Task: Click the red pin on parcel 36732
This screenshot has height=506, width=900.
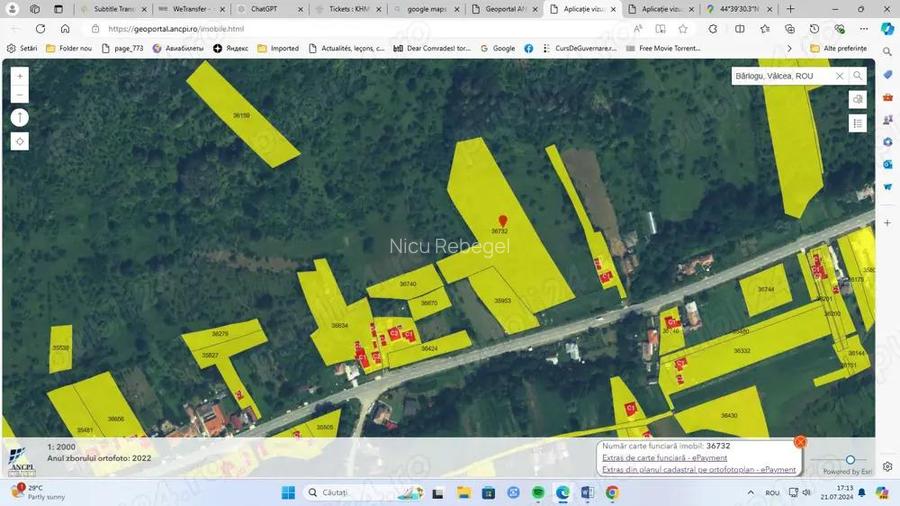Action: coord(503,221)
